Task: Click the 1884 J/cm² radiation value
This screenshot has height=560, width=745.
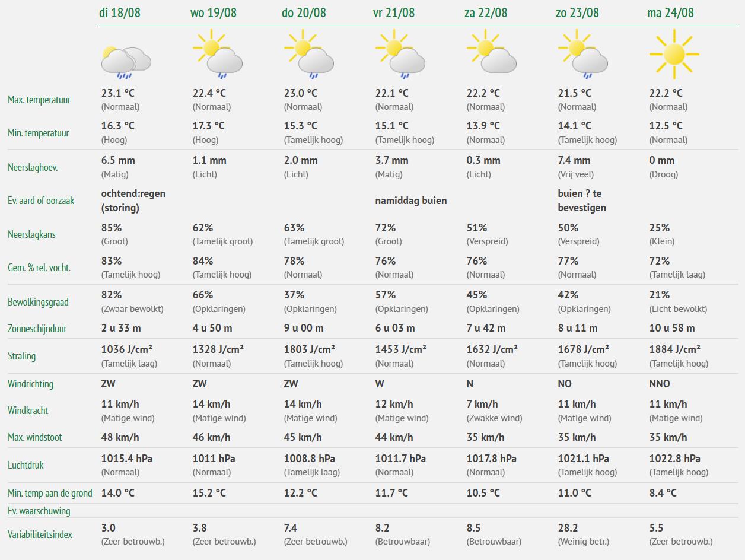Action: coord(675,349)
